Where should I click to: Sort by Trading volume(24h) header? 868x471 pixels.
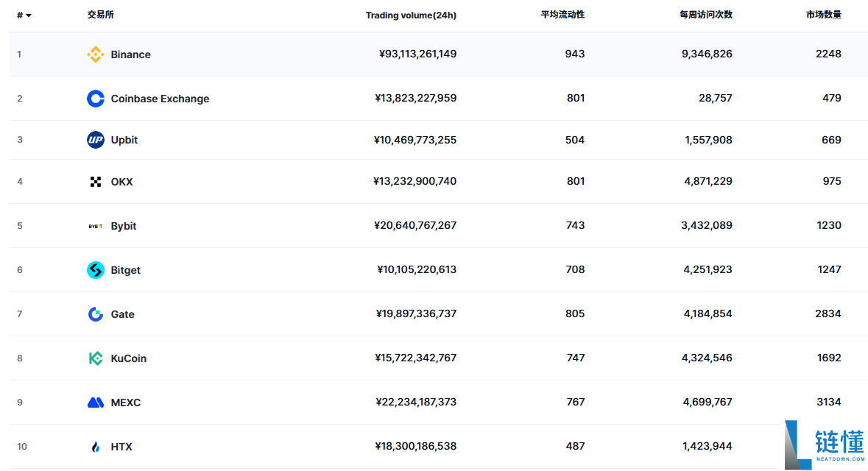click(x=411, y=15)
